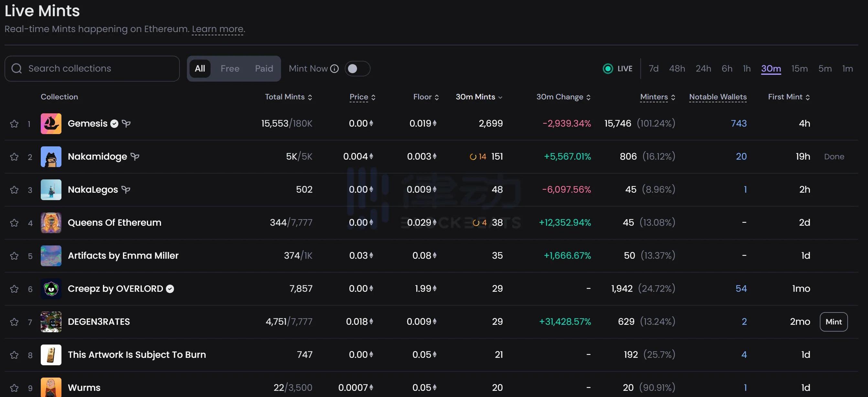Click the Creepz by OVERLORD verified badge
868x397 pixels.
tap(170, 289)
